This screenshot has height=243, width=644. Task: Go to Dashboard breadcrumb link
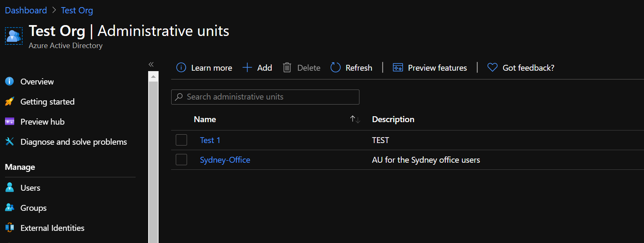26,10
